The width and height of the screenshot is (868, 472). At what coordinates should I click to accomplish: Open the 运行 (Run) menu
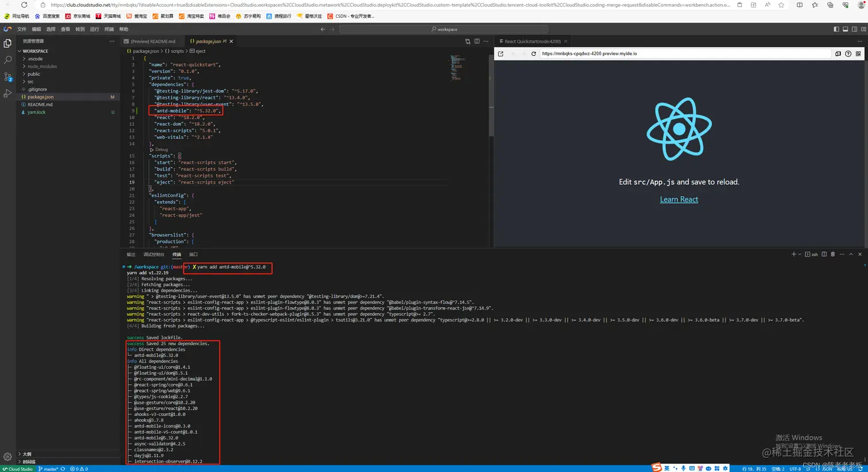[95, 29]
